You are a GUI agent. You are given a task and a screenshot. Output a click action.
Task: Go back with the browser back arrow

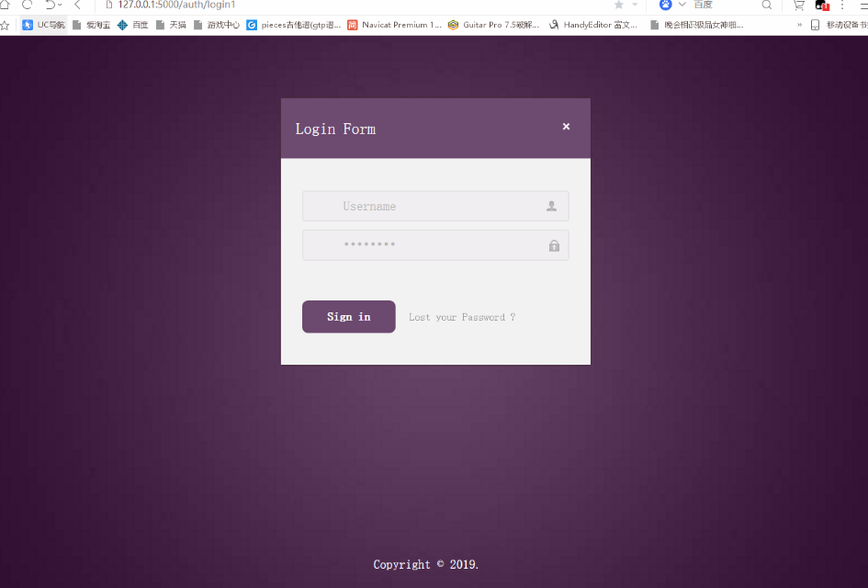[x=77, y=5]
